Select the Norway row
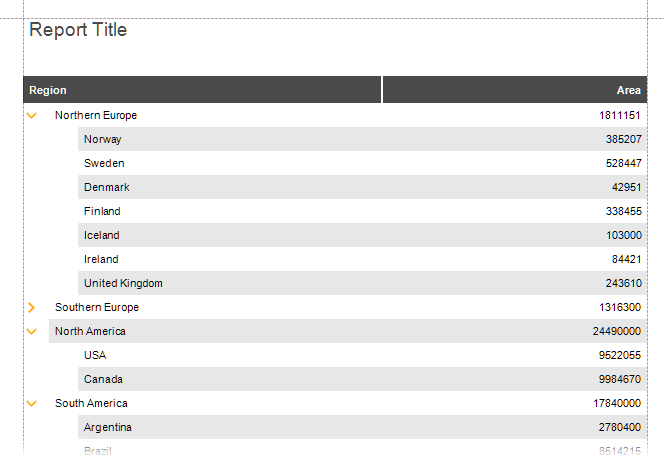The height and width of the screenshot is (458, 664). point(362,139)
